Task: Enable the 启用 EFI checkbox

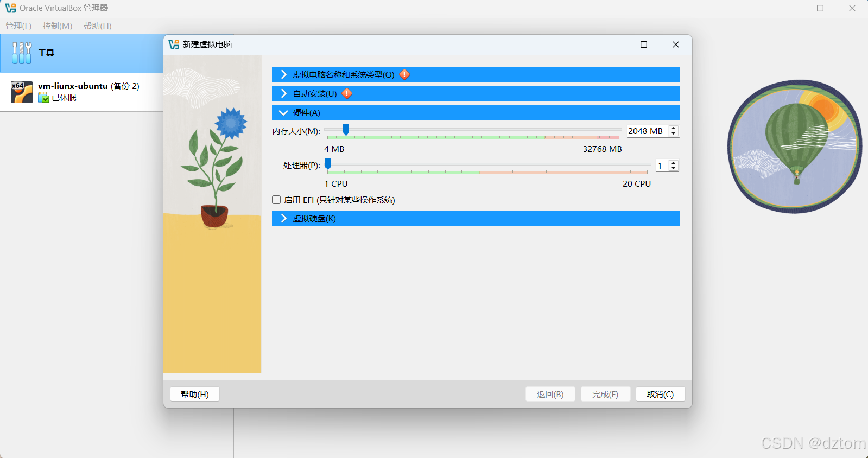Action: [x=276, y=200]
